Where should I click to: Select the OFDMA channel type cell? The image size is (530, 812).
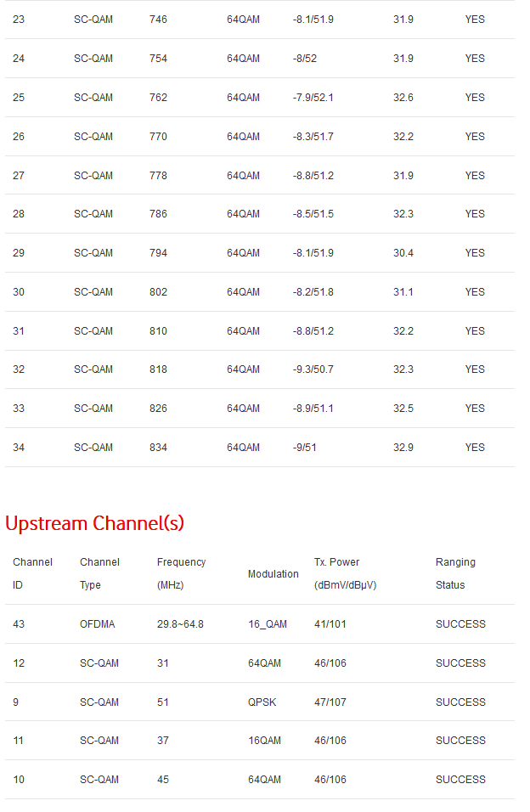click(98, 624)
